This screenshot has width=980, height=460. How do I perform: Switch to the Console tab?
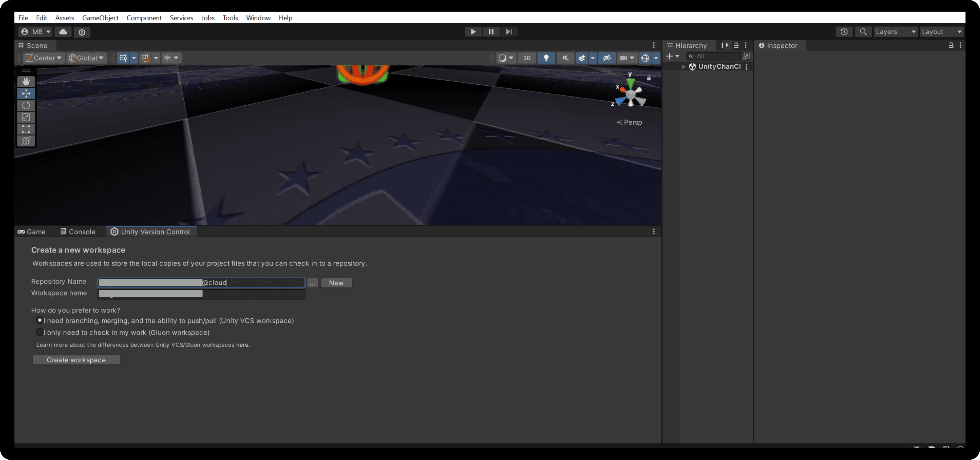click(81, 231)
